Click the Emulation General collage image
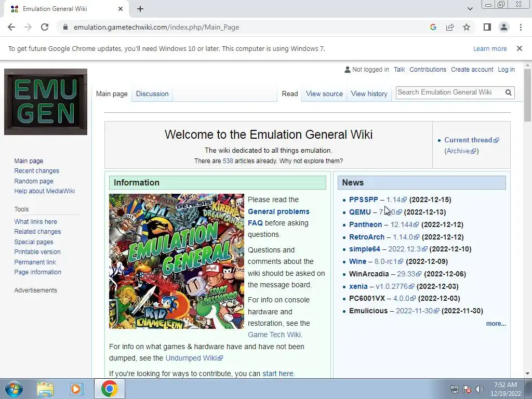This screenshot has height=399, width=532. (177, 261)
